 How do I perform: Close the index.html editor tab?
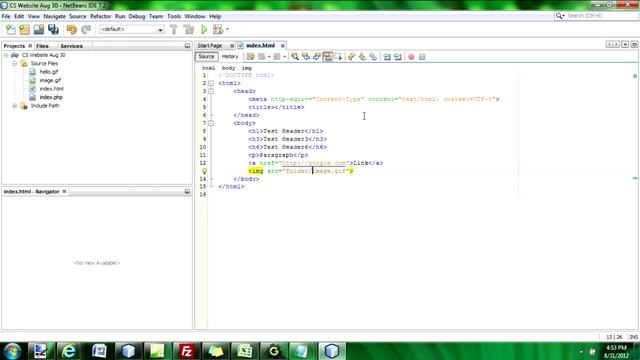282,46
